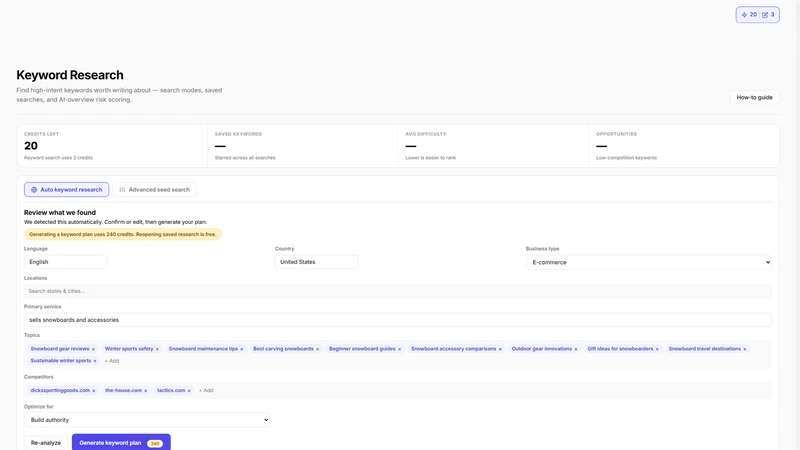Screen dimensions: 800x450
Task: Remove the-house.com competitor
Action: [146, 391]
